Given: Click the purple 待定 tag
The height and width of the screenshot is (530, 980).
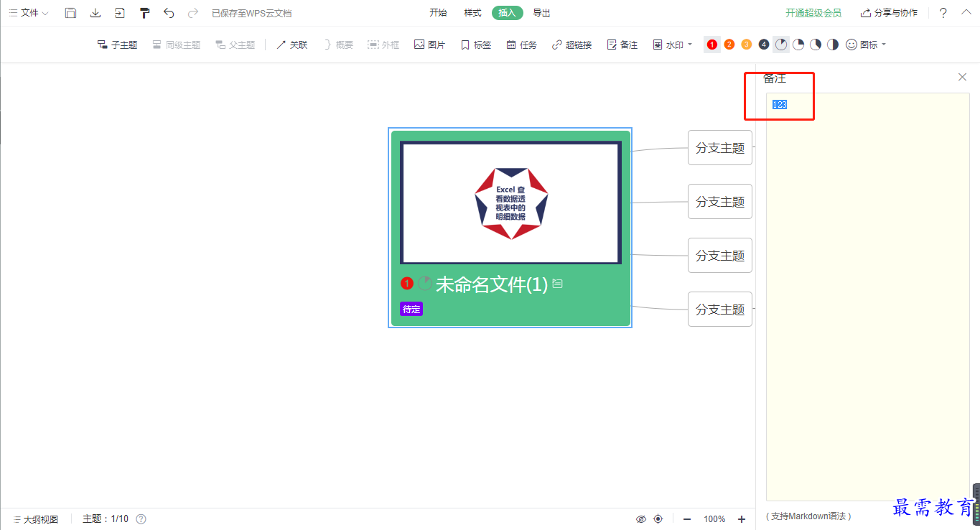Looking at the screenshot, I should click(411, 310).
